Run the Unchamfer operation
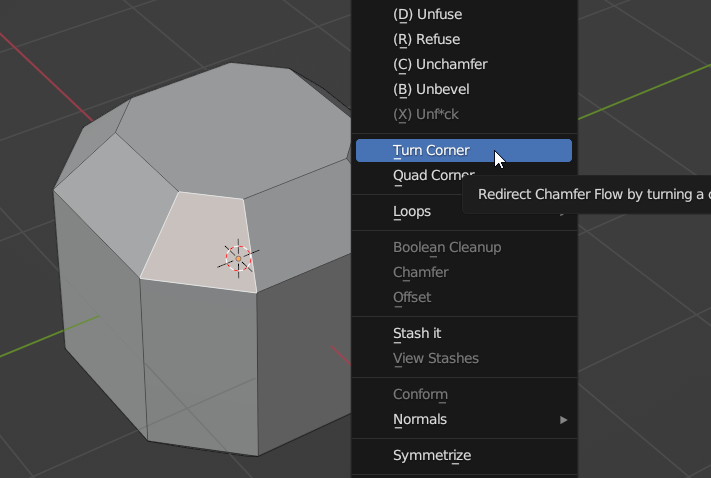Image resolution: width=711 pixels, height=478 pixels. pos(439,64)
